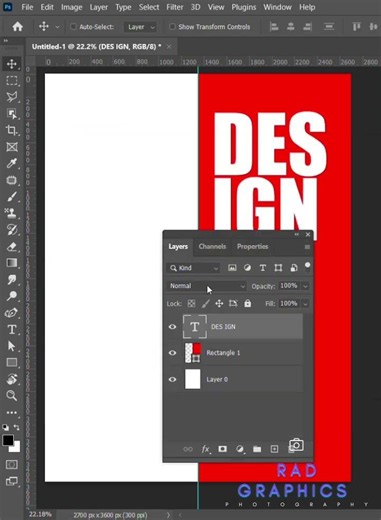Toggle lock position
381x520 pixels.
(x=219, y=303)
